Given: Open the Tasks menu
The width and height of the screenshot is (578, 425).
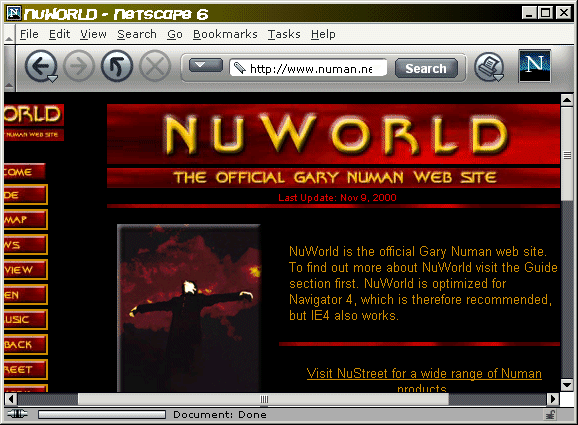Looking at the screenshot, I should [284, 34].
